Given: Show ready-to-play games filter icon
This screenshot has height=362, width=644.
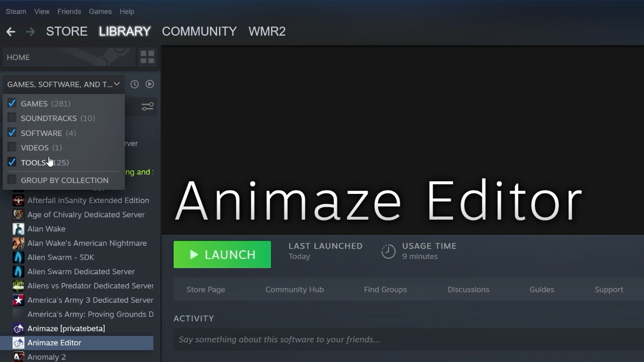Looking at the screenshot, I should click(x=150, y=84).
